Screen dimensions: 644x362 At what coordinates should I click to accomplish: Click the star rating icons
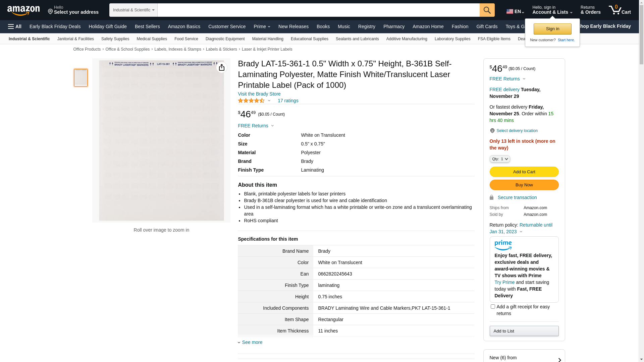coord(251,101)
